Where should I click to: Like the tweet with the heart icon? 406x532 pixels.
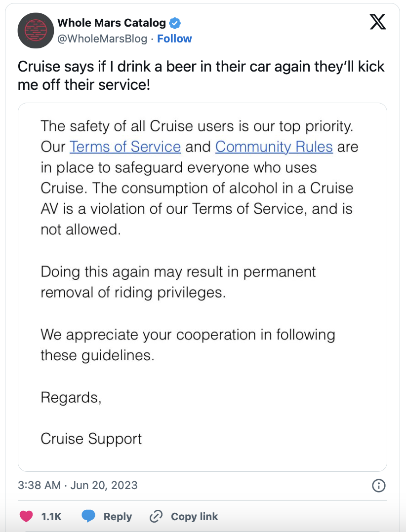[25, 516]
